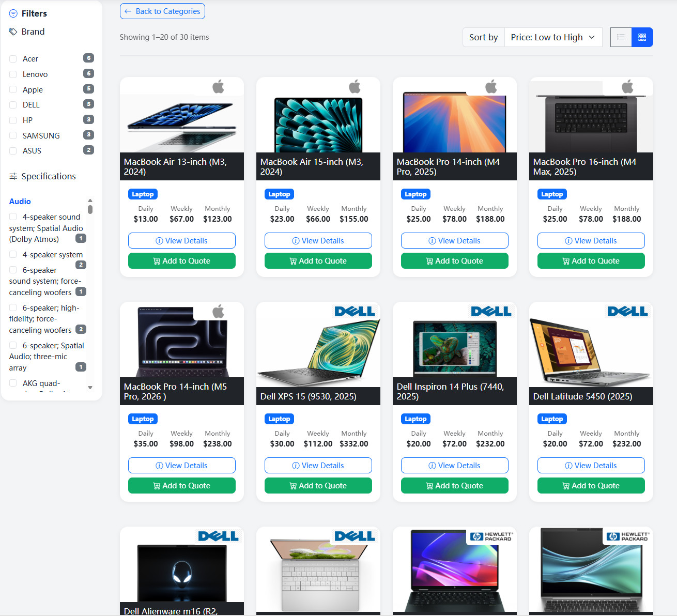Viewport: 677px width, 616px height.
Task: Click Dell logo on Dell Latitude 5450 card
Action: pos(628,311)
